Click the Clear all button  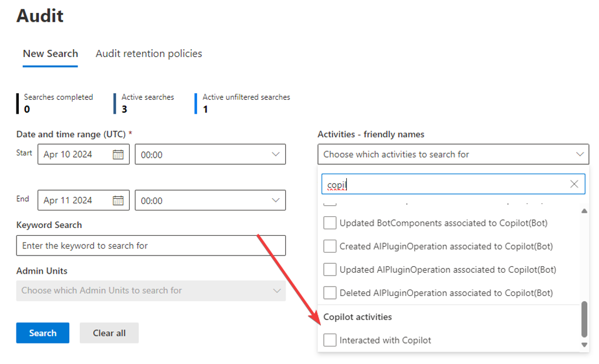pos(109,333)
